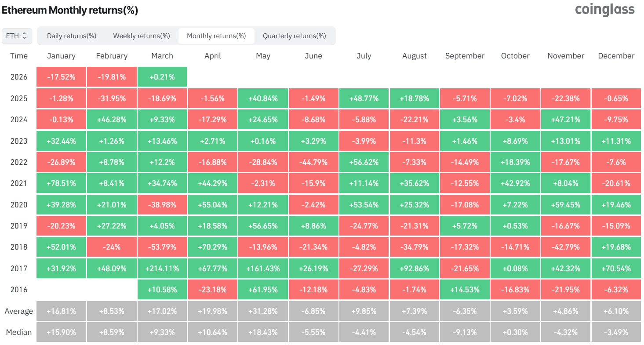644x345 pixels.
Task: Select the 2023 row label
Action: (x=18, y=141)
